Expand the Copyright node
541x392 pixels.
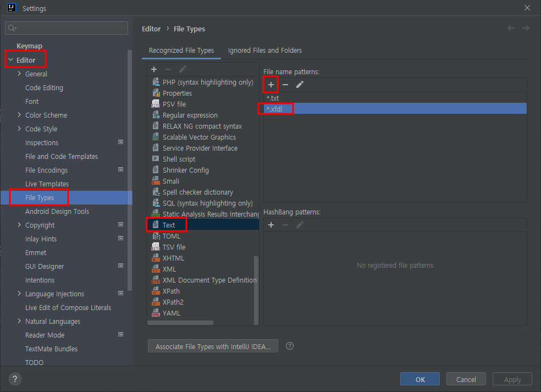pyautogui.click(x=19, y=225)
